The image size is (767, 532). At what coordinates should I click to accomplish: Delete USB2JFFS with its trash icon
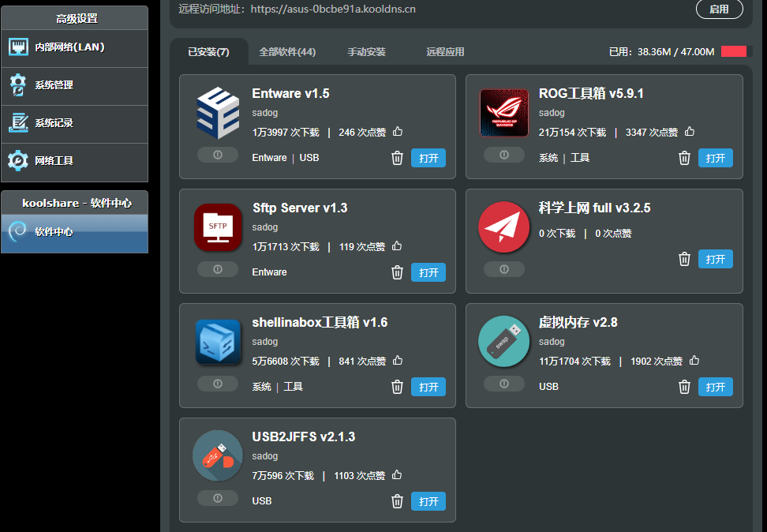[x=397, y=502]
